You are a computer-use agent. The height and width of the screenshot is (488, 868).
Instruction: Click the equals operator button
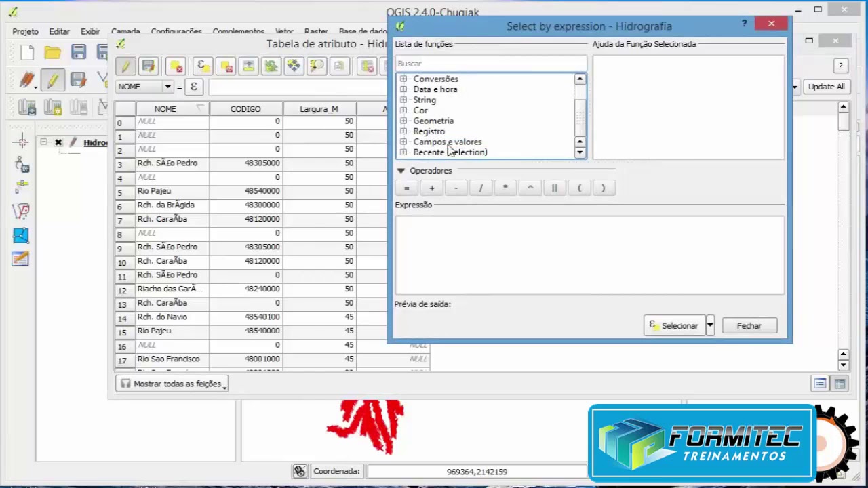407,188
